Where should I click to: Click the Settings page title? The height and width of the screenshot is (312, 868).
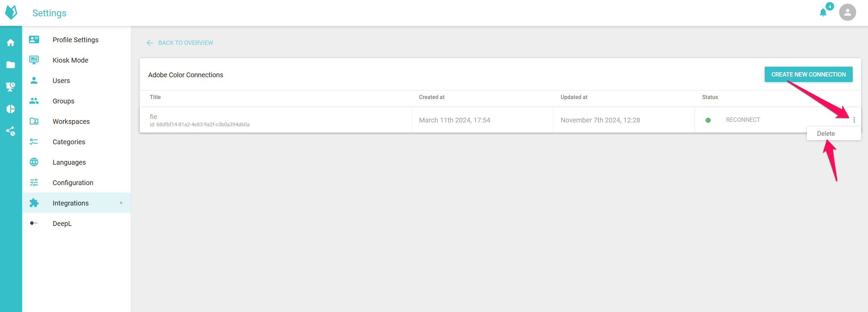49,13
